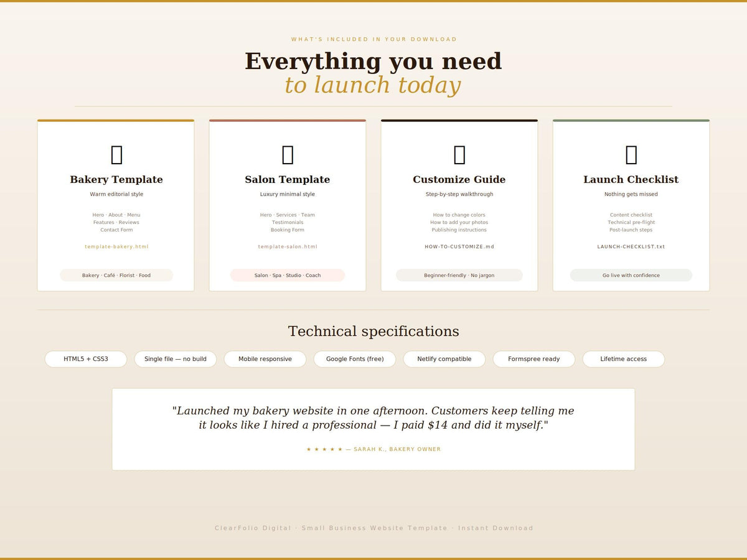The height and width of the screenshot is (560, 747).
Task: Click the Nothing gets missed subtitle
Action: [x=631, y=194]
